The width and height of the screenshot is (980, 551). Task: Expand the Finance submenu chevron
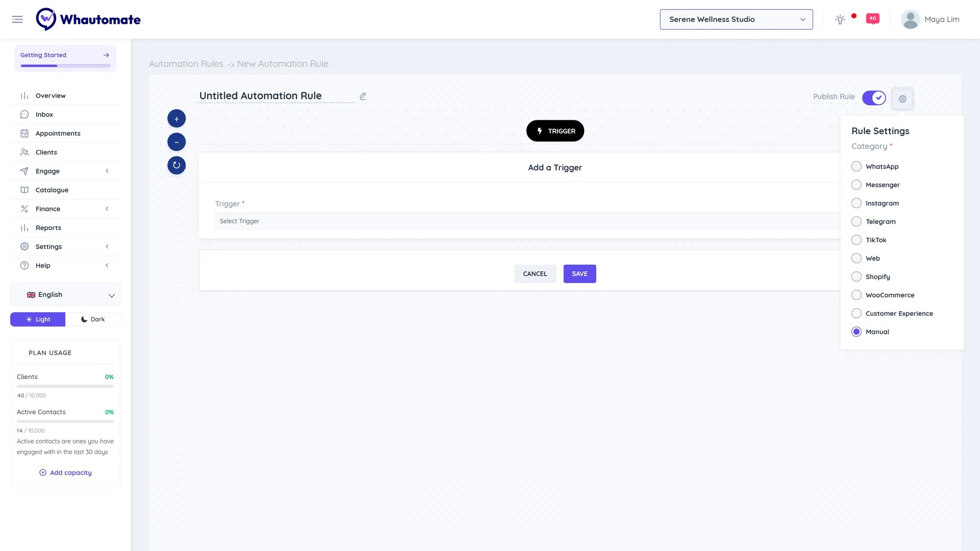107,209
